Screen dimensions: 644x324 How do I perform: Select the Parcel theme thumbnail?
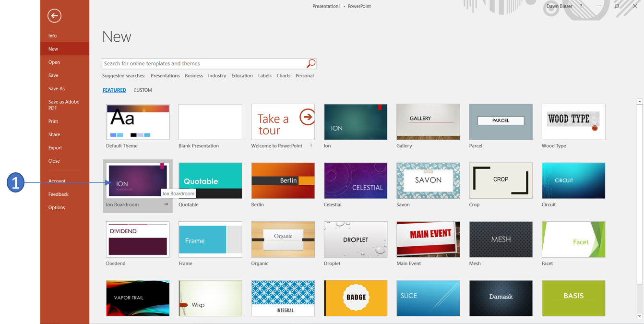pyautogui.click(x=501, y=122)
